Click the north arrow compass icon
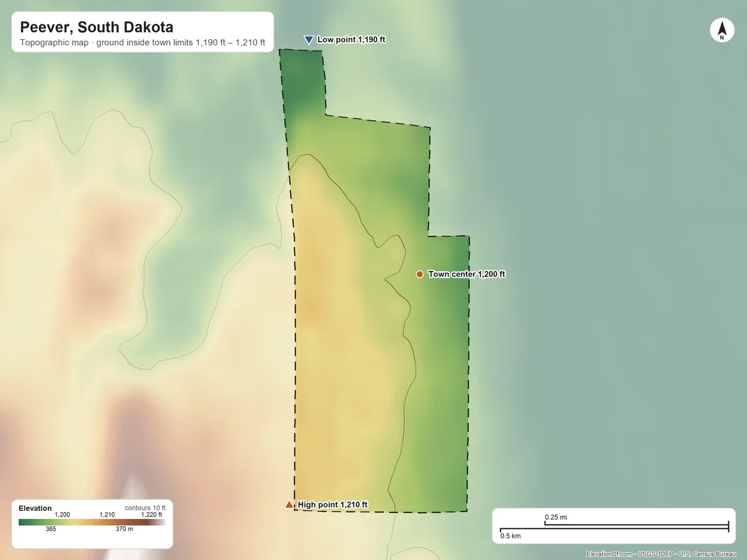Image resolution: width=747 pixels, height=560 pixels. coord(721,30)
